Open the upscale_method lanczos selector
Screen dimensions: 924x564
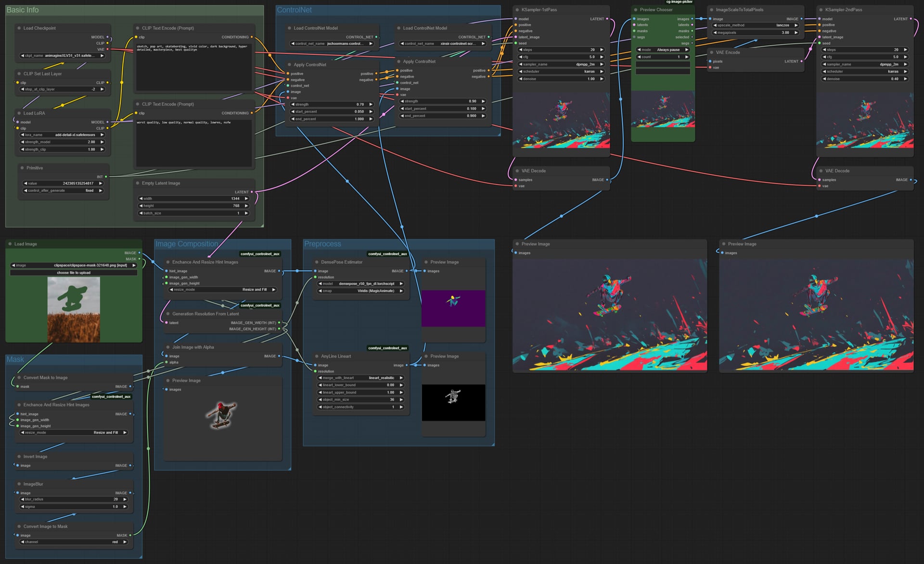pos(756,25)
